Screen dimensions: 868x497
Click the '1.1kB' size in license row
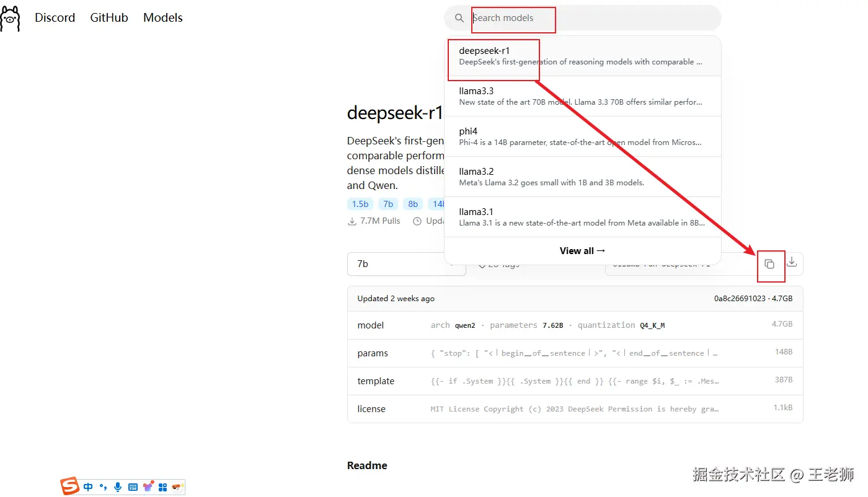point(783,408)
